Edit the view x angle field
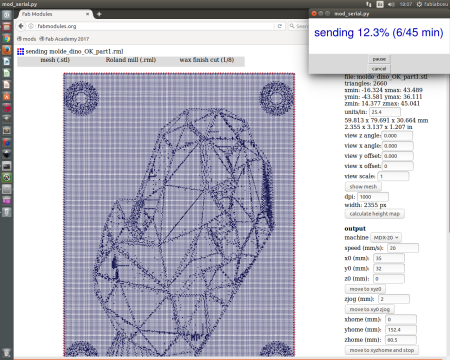The width and height of the screenshot is (450, 360). click(398, 146)
